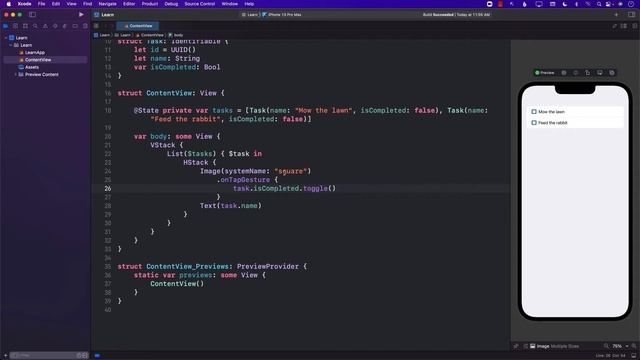Toggle the inspector panel on the right
640x360 pixels.
[x=631, y=14]
